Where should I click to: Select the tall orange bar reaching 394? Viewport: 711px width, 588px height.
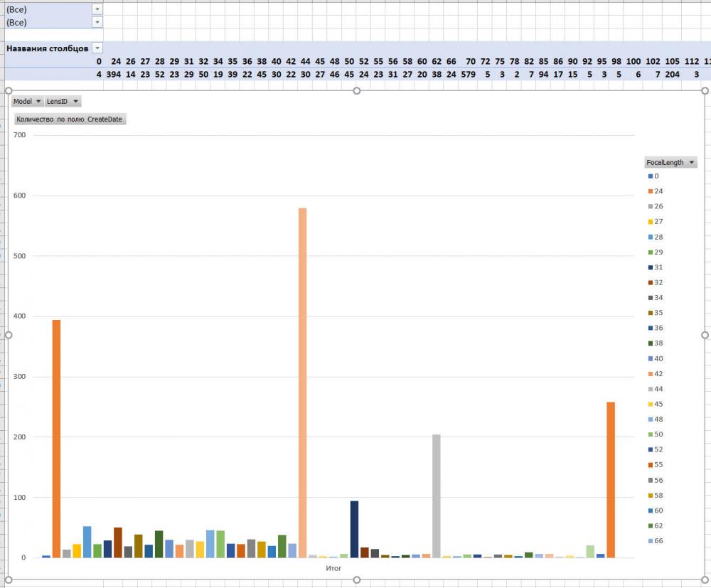point(56,439)
